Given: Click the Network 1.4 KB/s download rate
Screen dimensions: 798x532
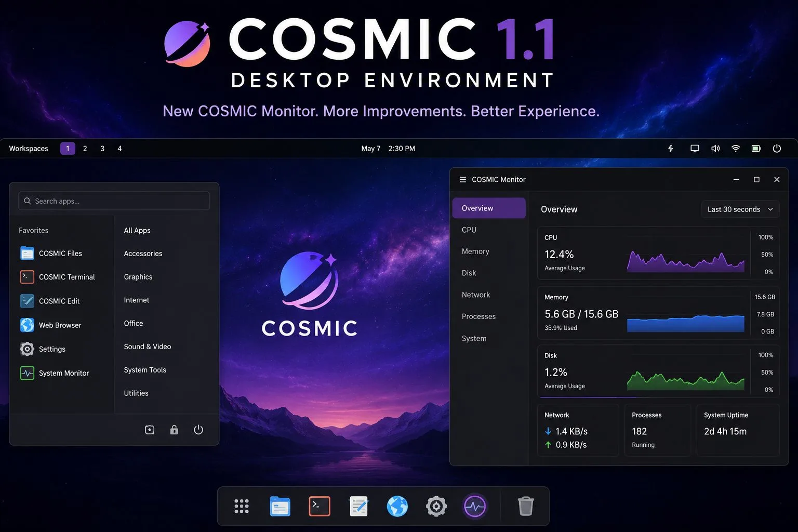Looking at the screenshot, I should coord(571,431).
